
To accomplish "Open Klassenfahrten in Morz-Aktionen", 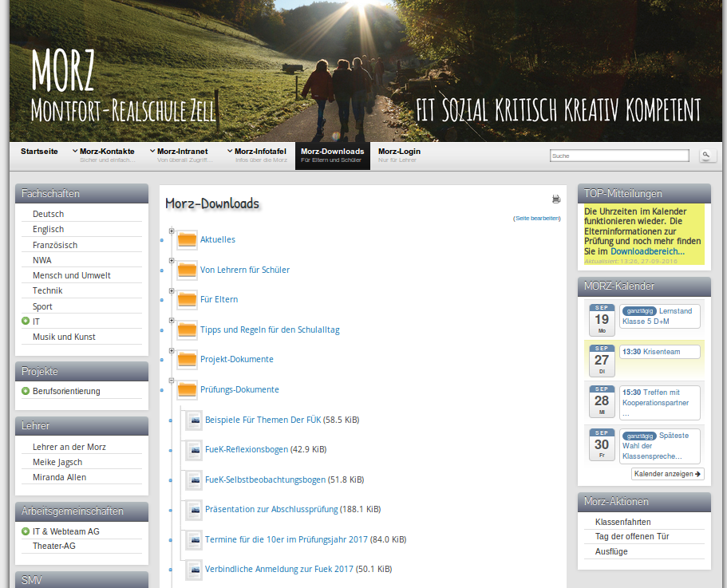I will (x=623, y=523).
